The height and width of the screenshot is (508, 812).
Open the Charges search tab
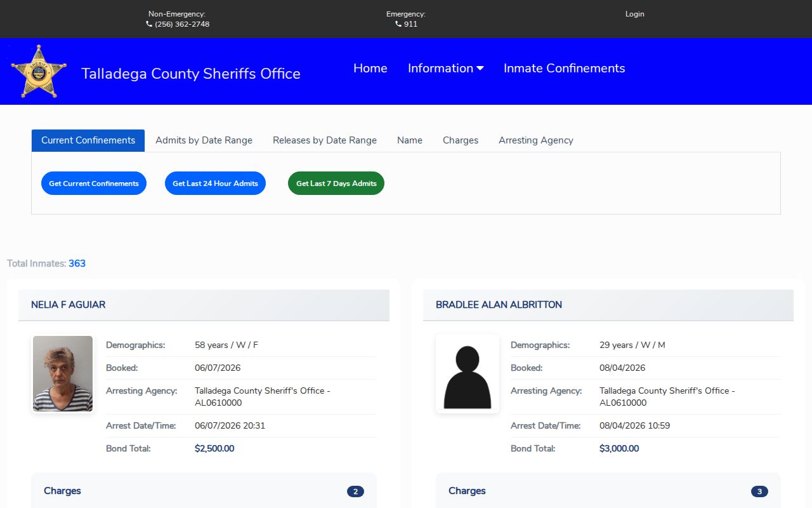click(x=461, y=140)
